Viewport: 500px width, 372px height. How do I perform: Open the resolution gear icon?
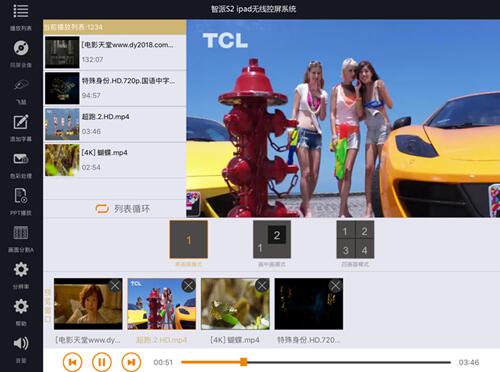21,269
